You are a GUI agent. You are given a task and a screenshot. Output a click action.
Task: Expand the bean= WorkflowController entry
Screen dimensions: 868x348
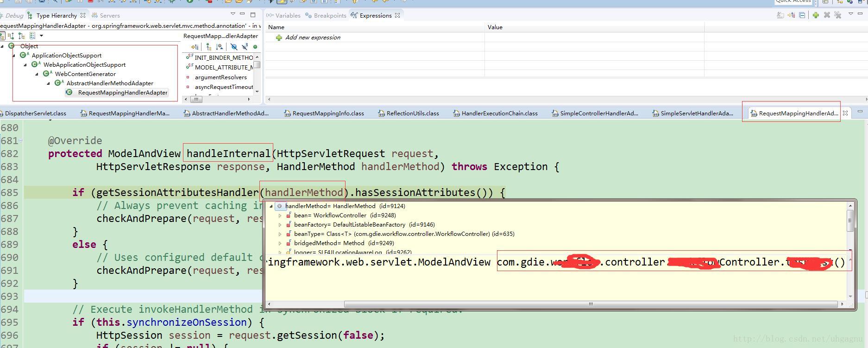pos(280,215)
